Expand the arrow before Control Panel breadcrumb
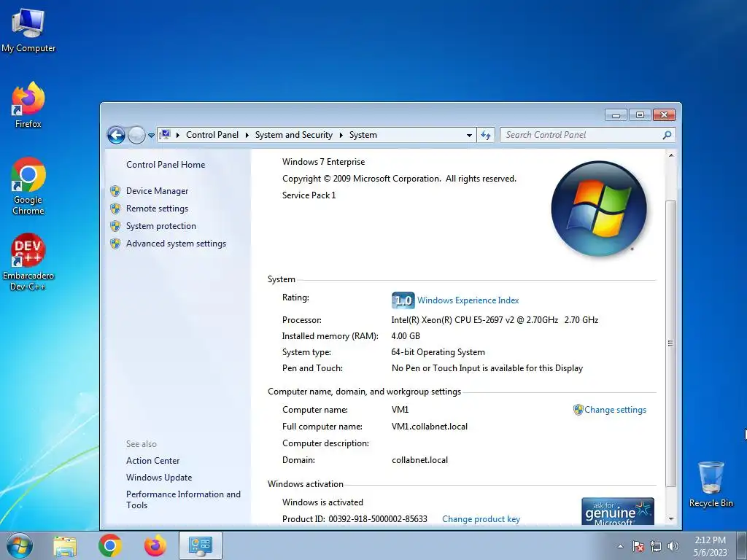 (178, 135)
